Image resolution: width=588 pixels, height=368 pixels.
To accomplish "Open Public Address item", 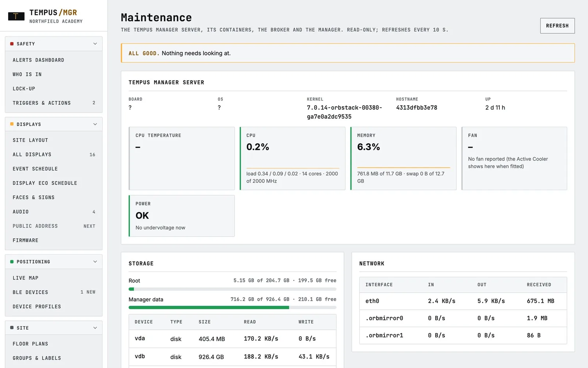I will coord(54,226).
